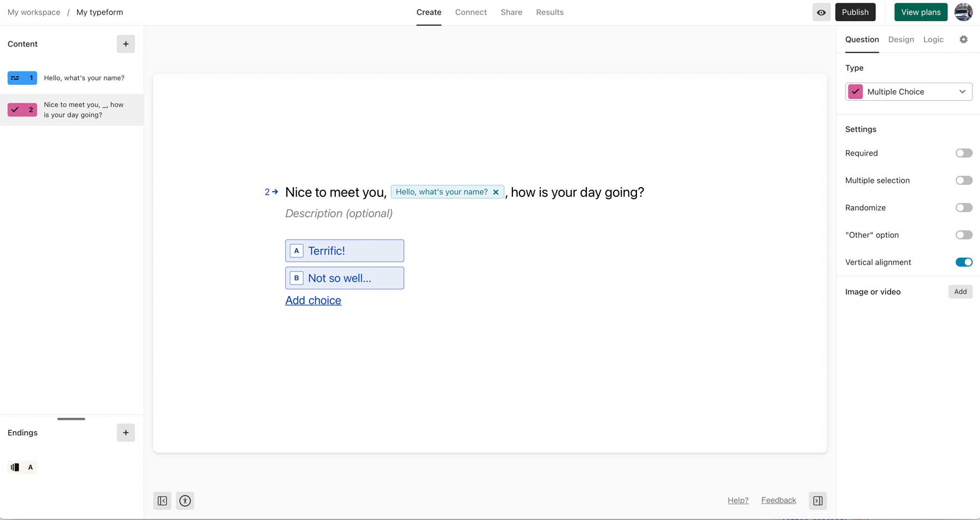Add a new content block with plus icon
The width and height of the screenshot is (980, 520).
click(126, 44)
